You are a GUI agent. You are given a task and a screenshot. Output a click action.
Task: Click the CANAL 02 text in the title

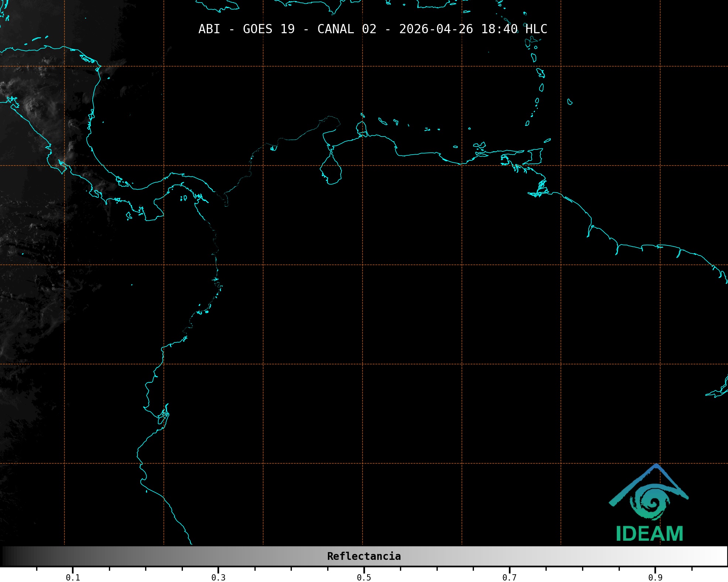pos(346,29)
